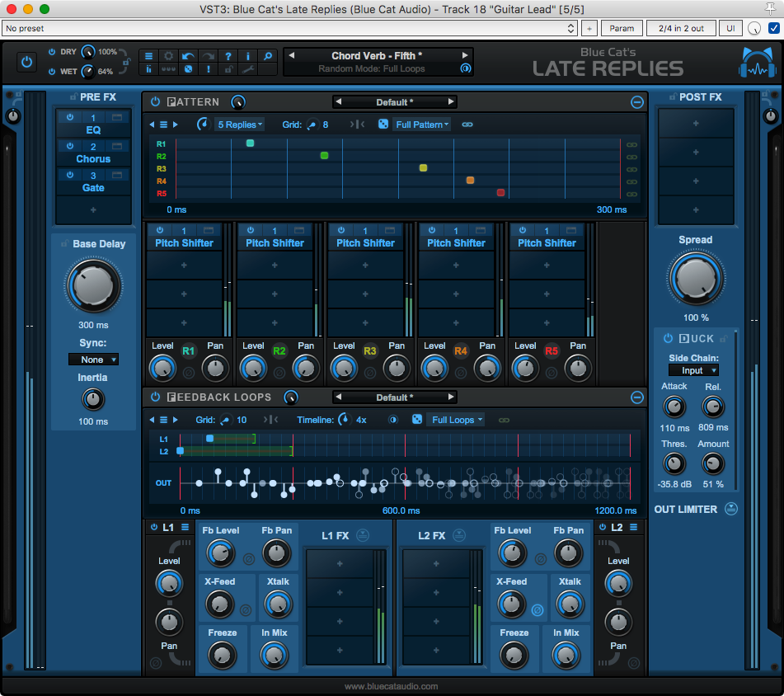Viewport: 784px width, 696px height.
Task: Click the magnifier zoom icon in toolbar
Action: click(268, 56)
